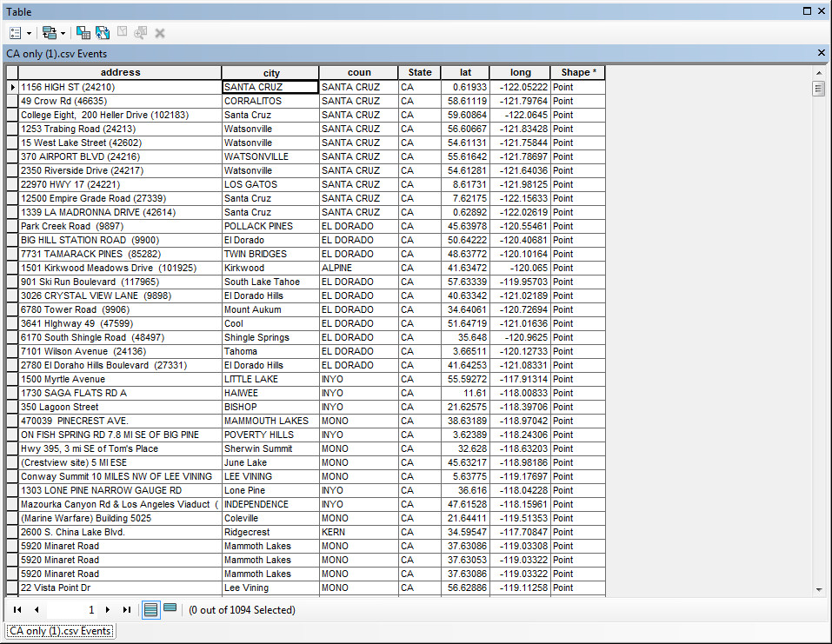832x644 pixels.
Task: Click the POVERTY HILLS city cell
Action: [x=270, y=435]
